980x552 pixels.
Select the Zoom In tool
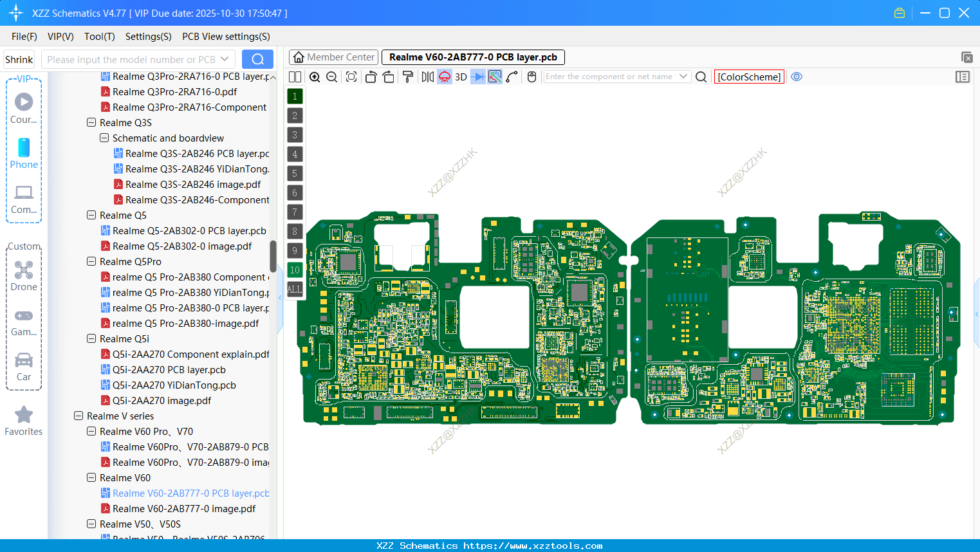point(315,77)
